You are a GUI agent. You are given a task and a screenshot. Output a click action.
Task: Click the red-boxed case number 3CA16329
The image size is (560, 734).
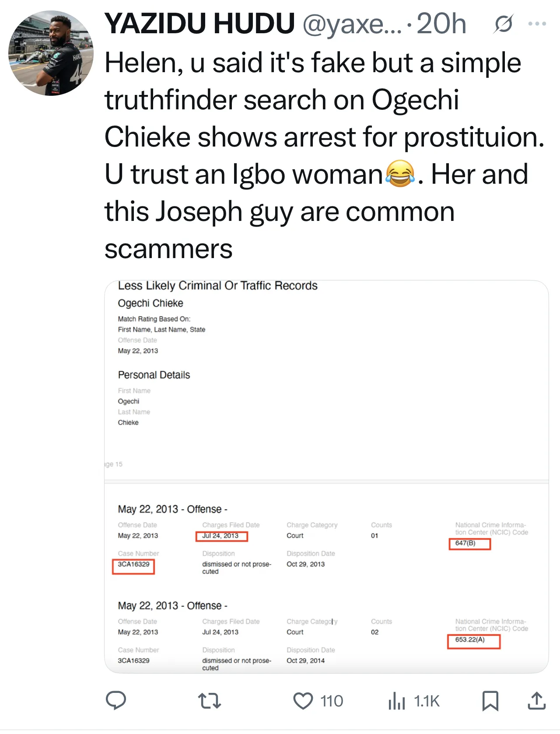pos(133,565)
